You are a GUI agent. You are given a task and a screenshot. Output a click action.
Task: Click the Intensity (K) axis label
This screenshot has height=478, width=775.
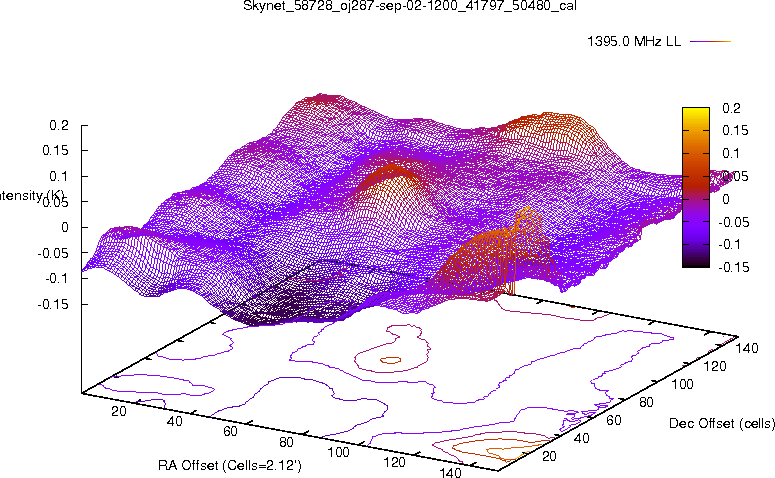click(x=32, y=196)
